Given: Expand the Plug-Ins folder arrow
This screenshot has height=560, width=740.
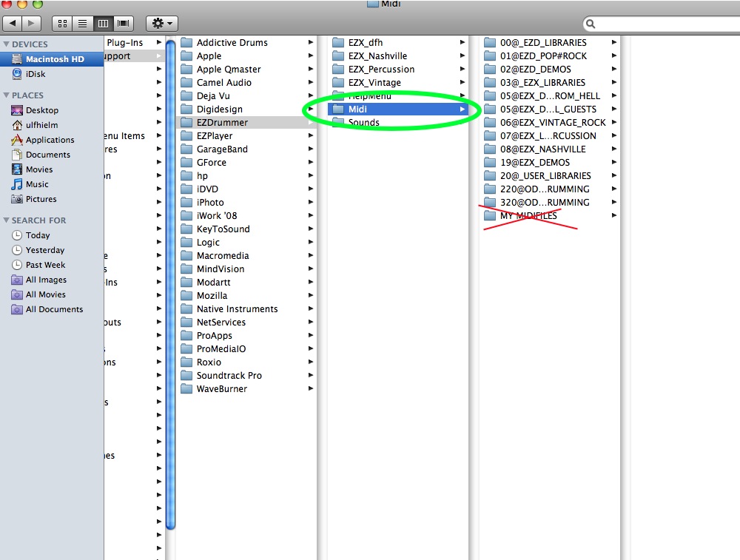Looking at the screenshot, I should (159, 42).
